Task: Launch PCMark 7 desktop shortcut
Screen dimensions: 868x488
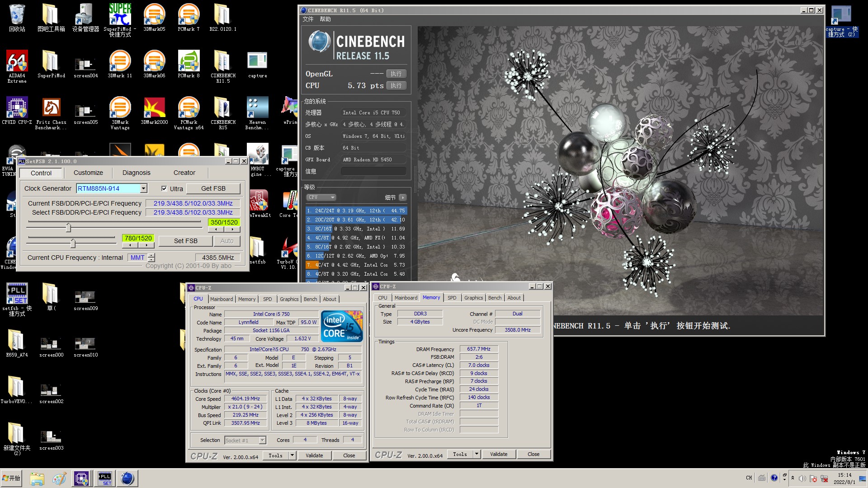Action: (x=189, y=18)
